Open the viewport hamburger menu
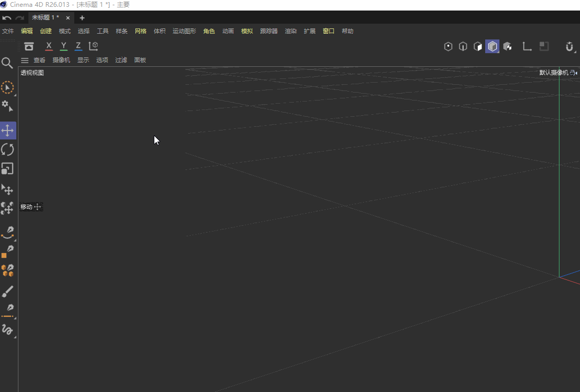The height and width of the screenshot is (392, 580). 25,60
